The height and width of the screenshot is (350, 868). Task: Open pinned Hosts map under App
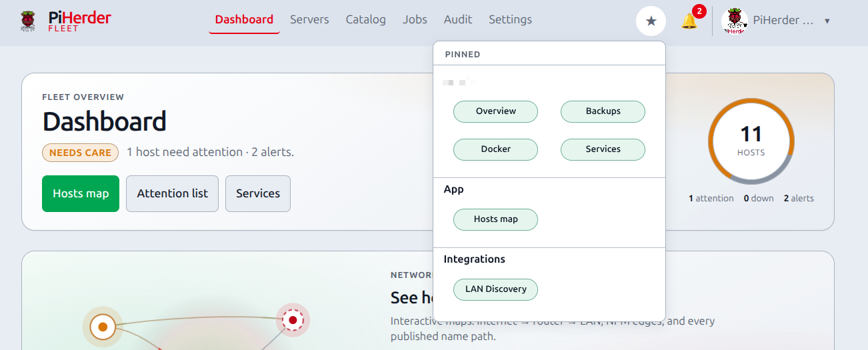(x=495, y=219)
